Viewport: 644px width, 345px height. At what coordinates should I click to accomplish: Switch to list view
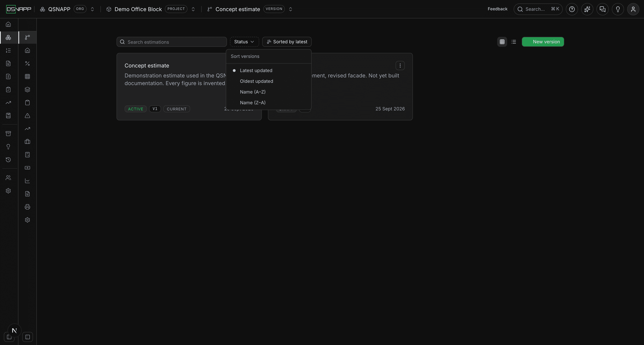tap(514, 42)
